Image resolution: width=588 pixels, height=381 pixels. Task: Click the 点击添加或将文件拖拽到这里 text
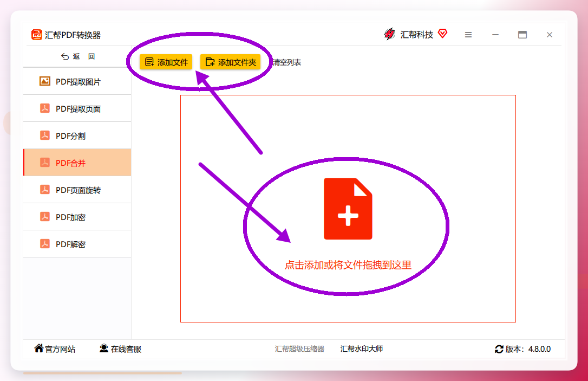(348, 265)
